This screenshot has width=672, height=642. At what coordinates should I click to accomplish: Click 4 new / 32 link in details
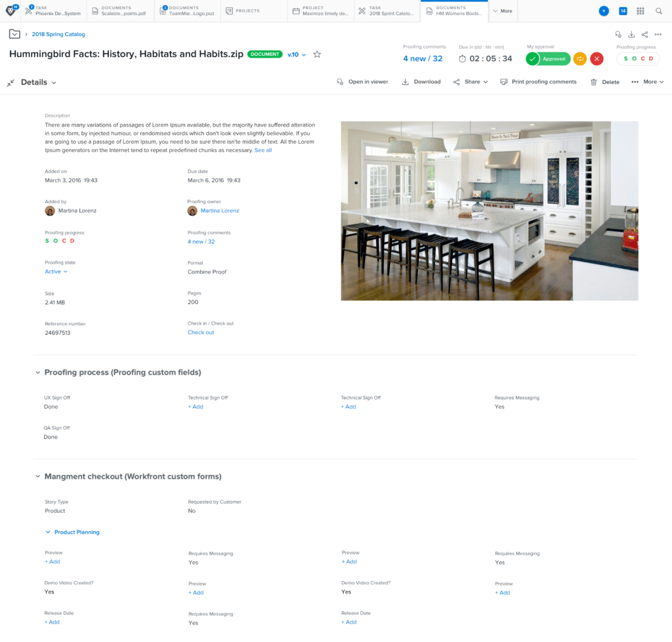201,241
